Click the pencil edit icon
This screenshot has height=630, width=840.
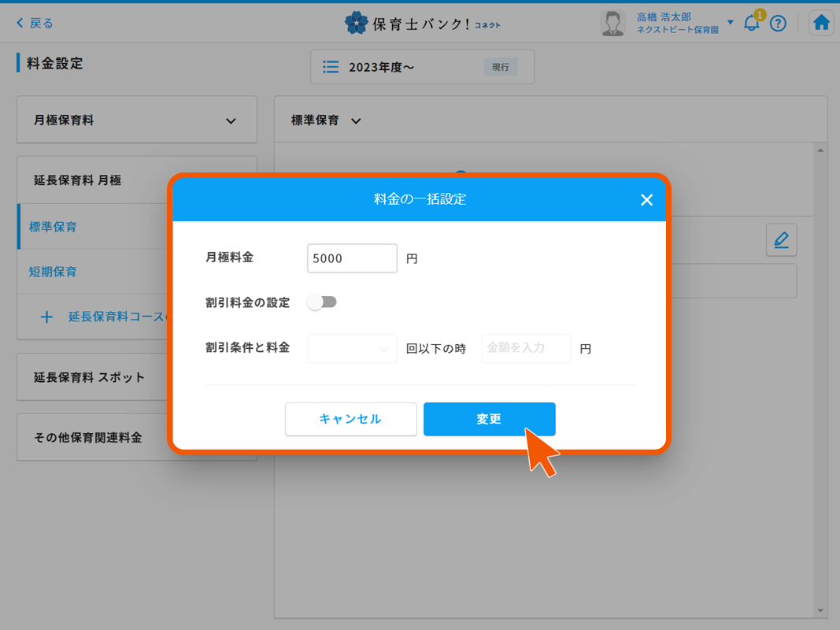point(781,239)
